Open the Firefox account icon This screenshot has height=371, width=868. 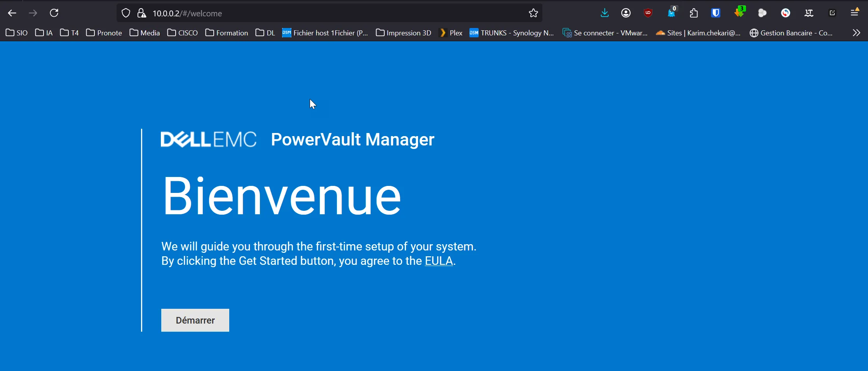tap(626, 13)
